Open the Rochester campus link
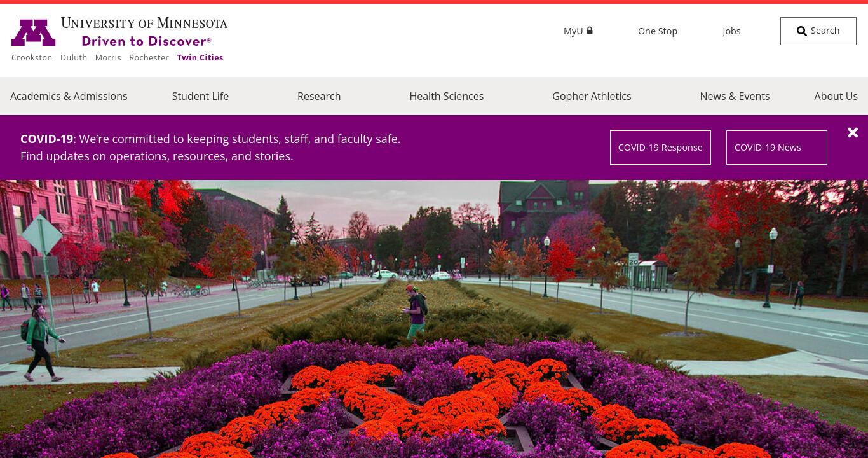This screenshot has width=868, height=458. tap(149, 57)
